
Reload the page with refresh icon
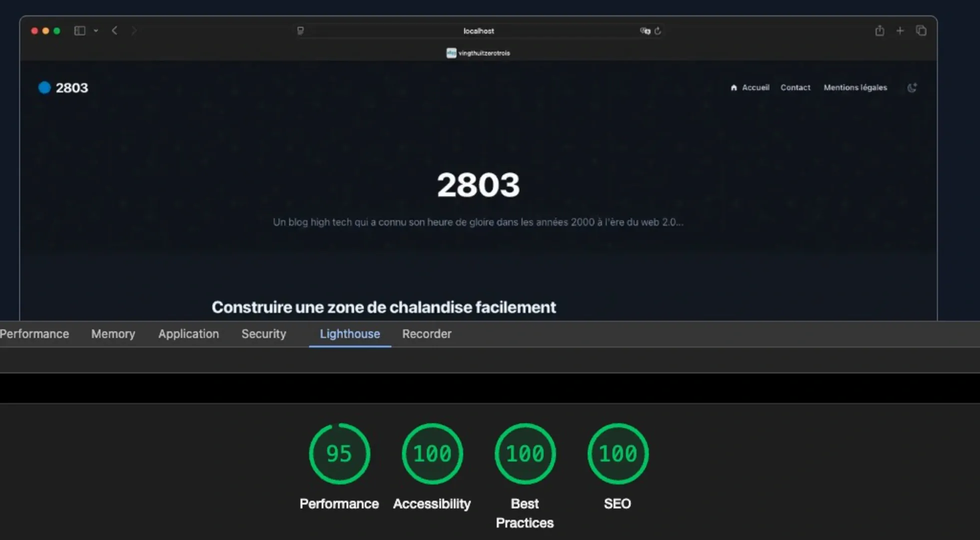[x=658, y=30]
